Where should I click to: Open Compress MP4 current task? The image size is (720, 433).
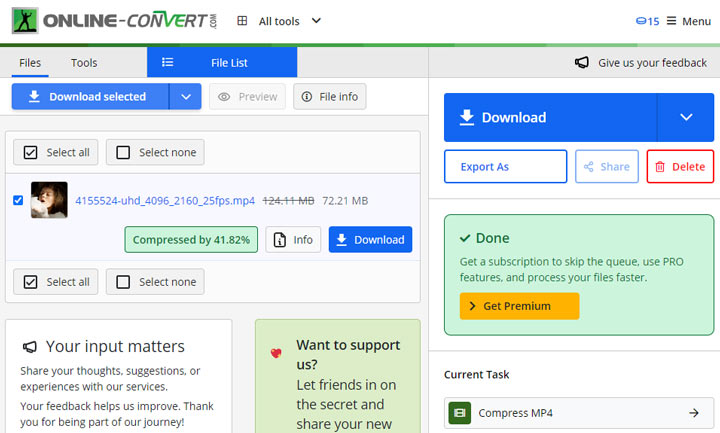[x=579, y=413]
